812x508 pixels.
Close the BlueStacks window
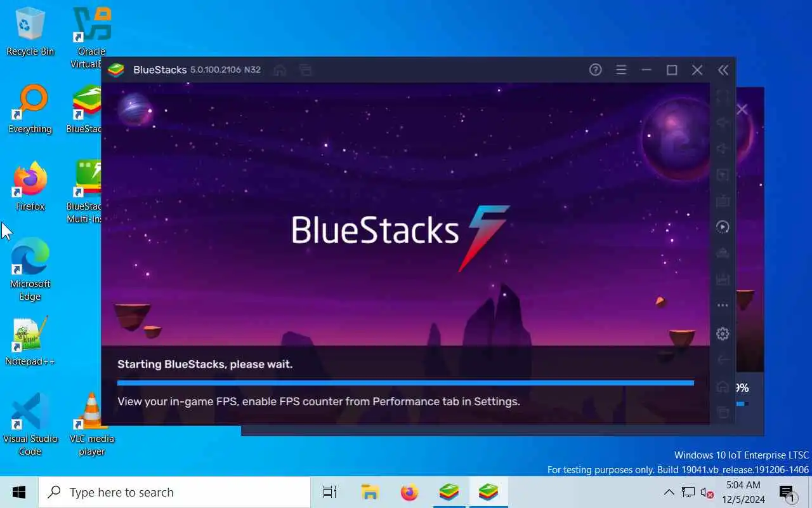(x=697, y=70)
